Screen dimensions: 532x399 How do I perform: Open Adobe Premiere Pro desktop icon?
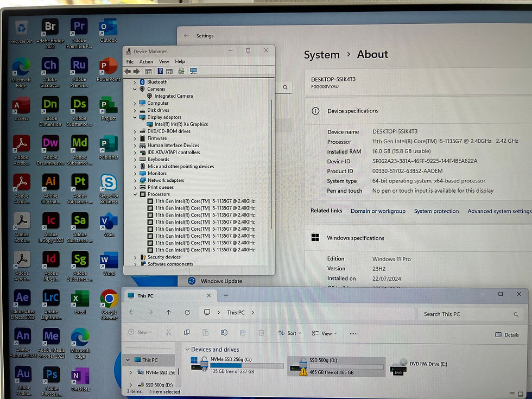79,33
